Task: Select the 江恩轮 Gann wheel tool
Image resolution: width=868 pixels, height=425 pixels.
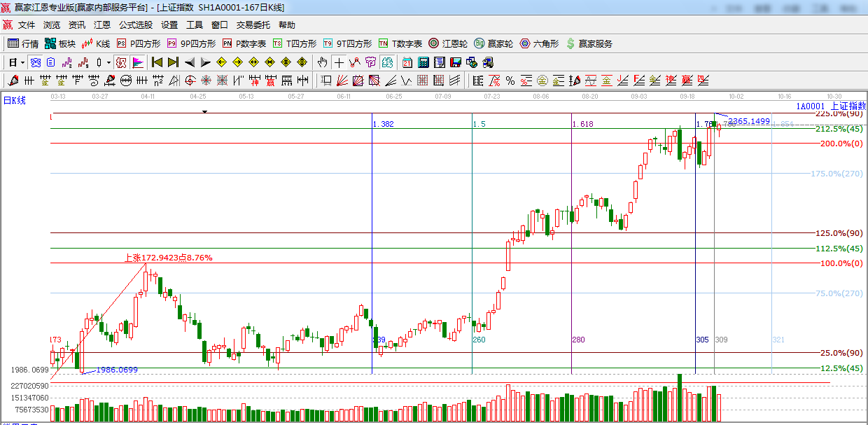Action: tap(449, 43)
